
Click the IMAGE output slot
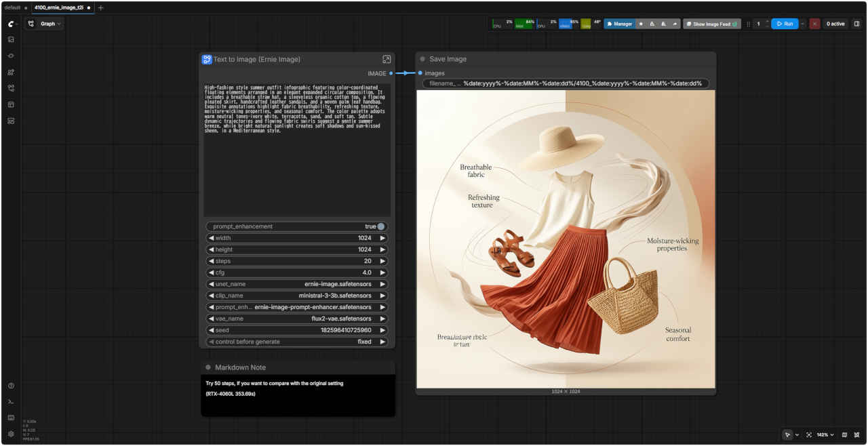391,73
